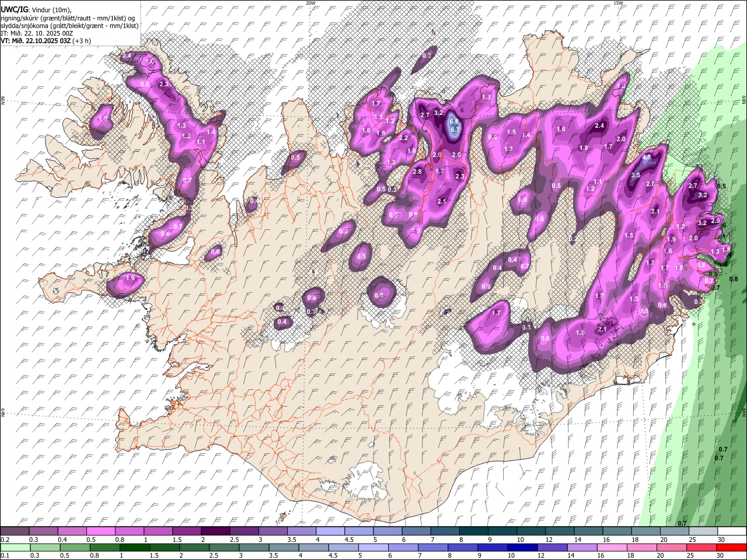Click the "30" label under the top legend row

721,540
